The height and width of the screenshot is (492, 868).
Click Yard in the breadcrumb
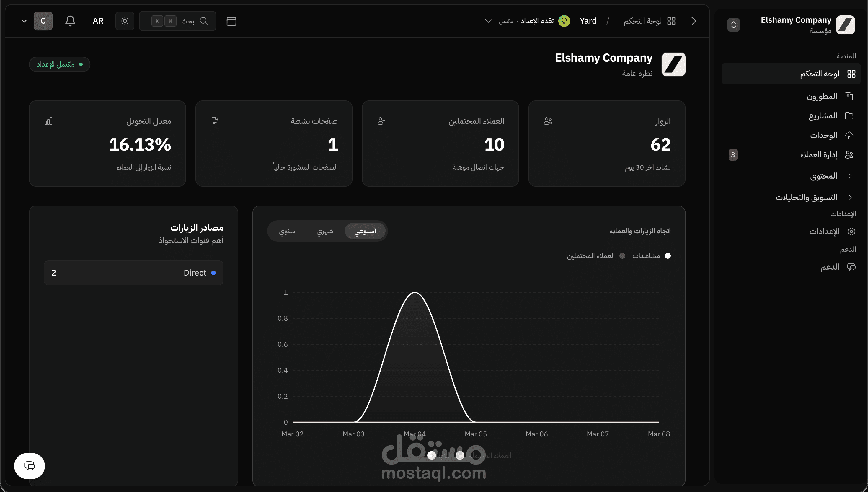tap(588, 21)
